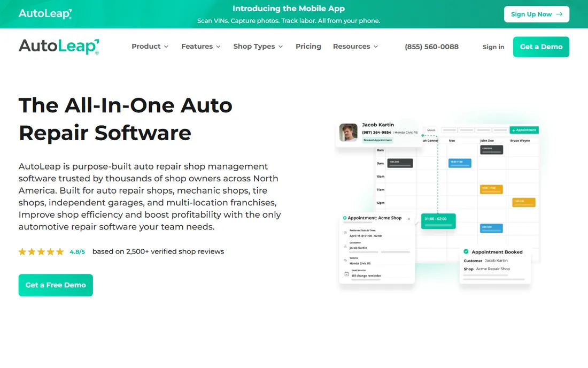588x368 pixels.
Task: Click the + Appointment button in the calendar
Action: point(524,130)
